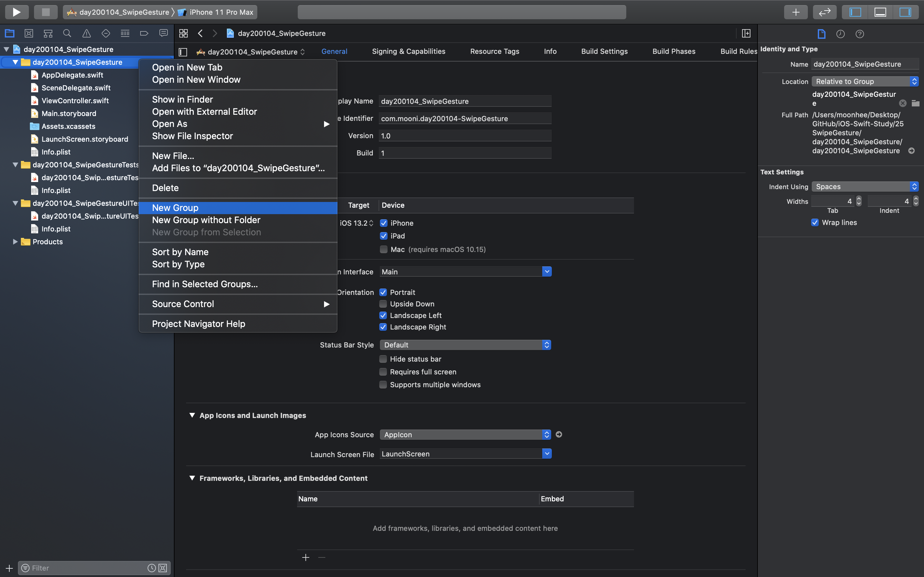924x577 pixels.
Task: Choose Show in Finder menu entry
Action: [182, 99]
